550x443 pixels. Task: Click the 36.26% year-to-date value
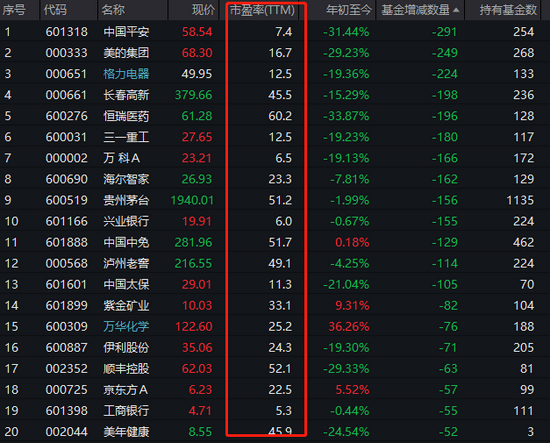pos(349,327)
